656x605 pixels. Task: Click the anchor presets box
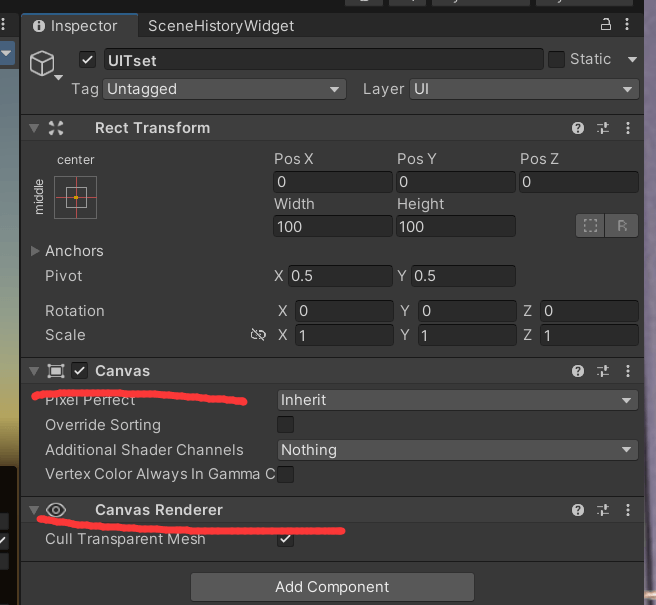coord(76,197)
